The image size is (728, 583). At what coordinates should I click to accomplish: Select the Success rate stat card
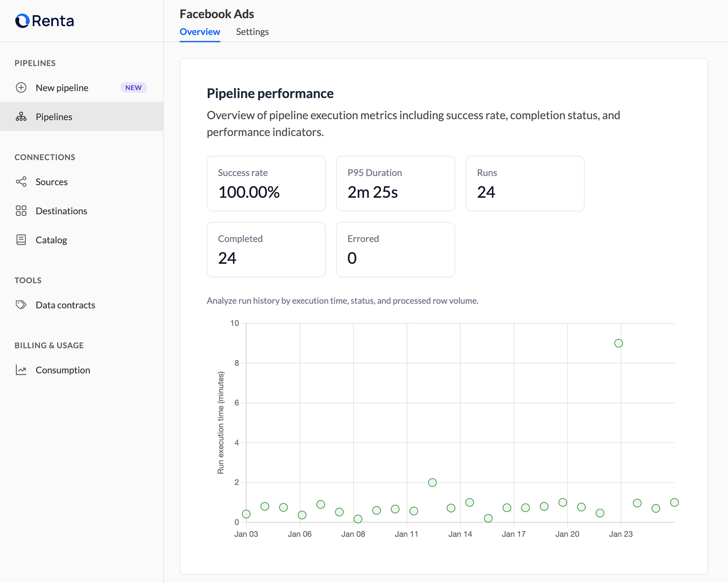coord(266,184)
